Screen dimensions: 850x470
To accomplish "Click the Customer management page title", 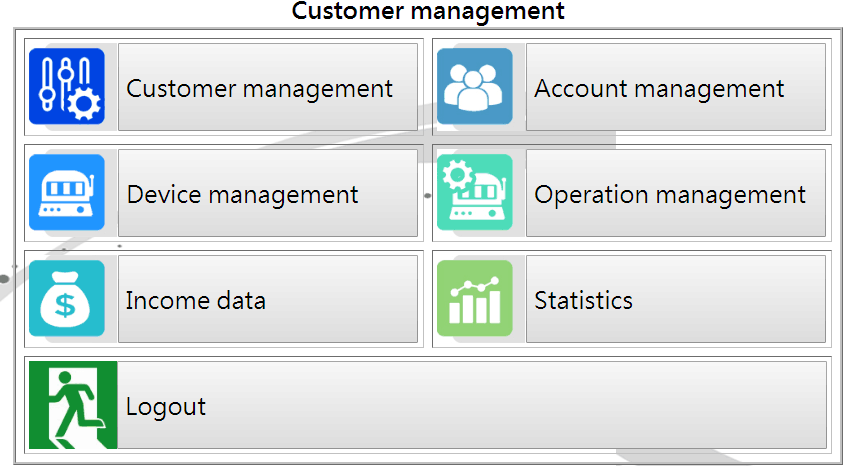I will pos(428,11).
